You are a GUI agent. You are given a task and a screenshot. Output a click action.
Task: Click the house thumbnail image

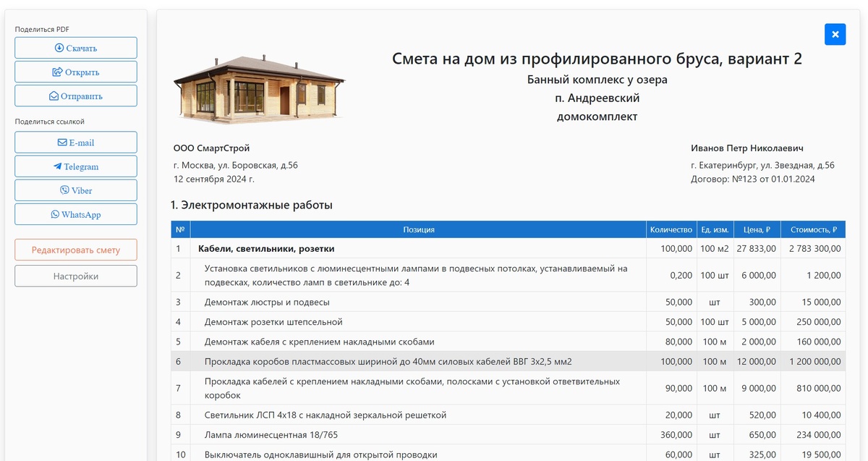[259, 89]
